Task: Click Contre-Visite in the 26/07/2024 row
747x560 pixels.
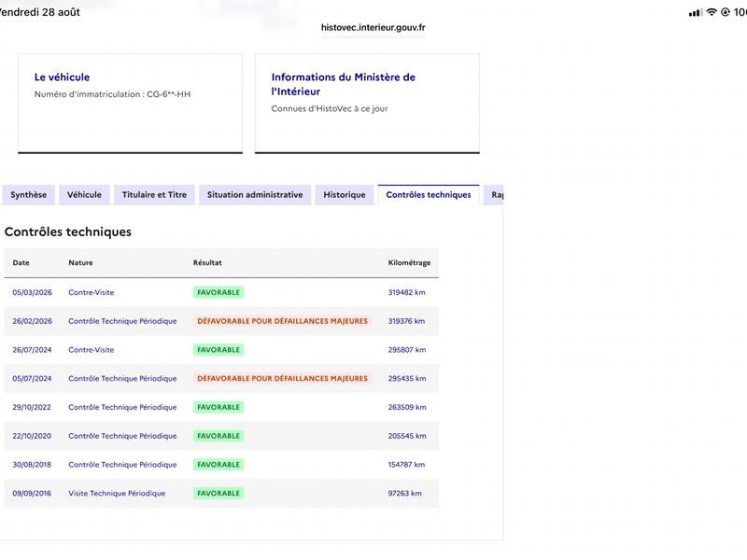Action: (91, 349)
